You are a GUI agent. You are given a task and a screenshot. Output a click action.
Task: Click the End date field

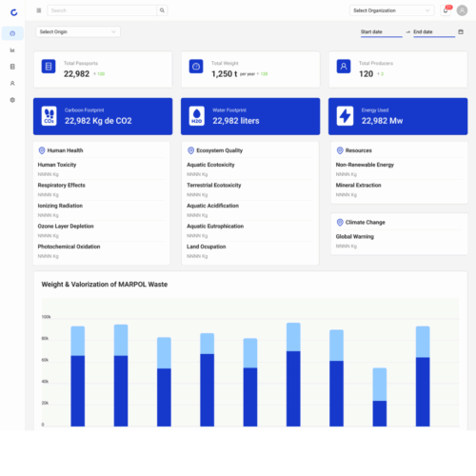click(434, 32)
